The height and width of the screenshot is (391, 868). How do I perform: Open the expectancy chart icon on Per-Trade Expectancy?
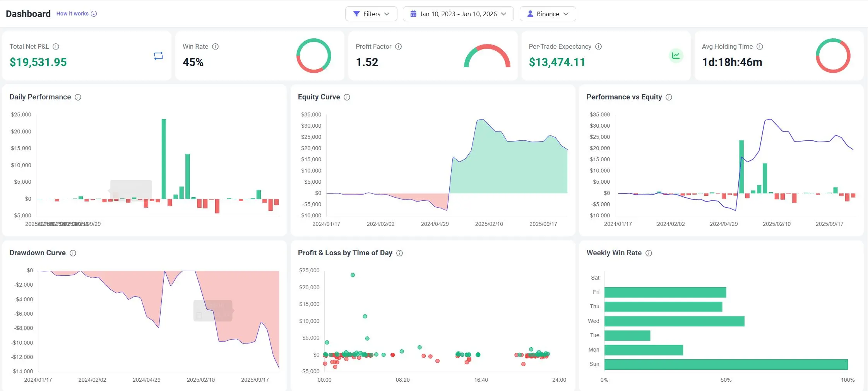click(675, 55)
